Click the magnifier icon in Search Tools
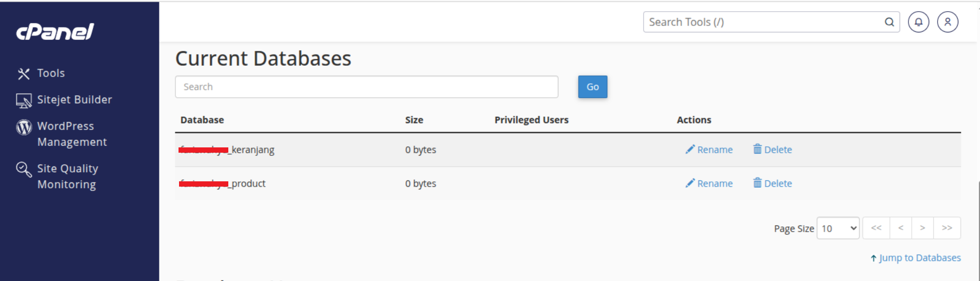The width and height of the screenshot is (980, 281). click(889, 22)
